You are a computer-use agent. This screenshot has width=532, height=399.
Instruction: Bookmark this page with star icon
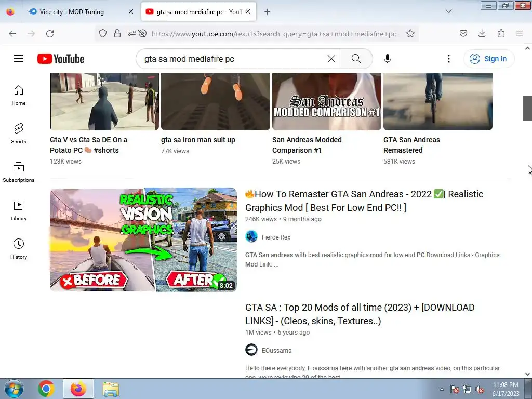[410, 33]
